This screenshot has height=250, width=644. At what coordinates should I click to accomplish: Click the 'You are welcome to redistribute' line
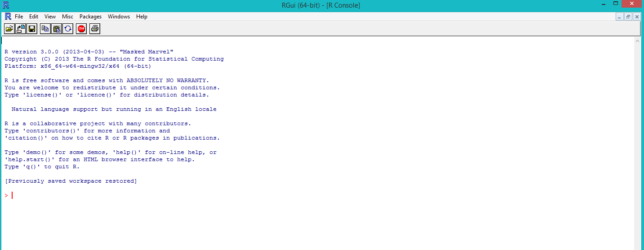coord(112,88)
